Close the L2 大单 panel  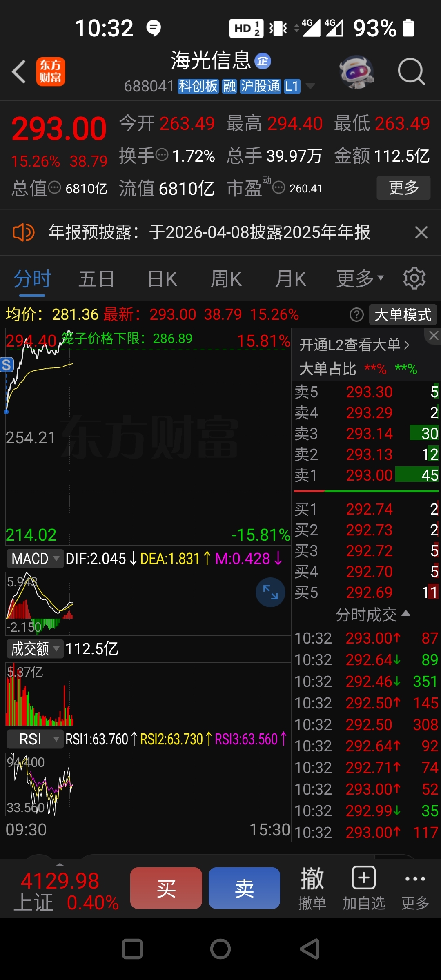433,336
